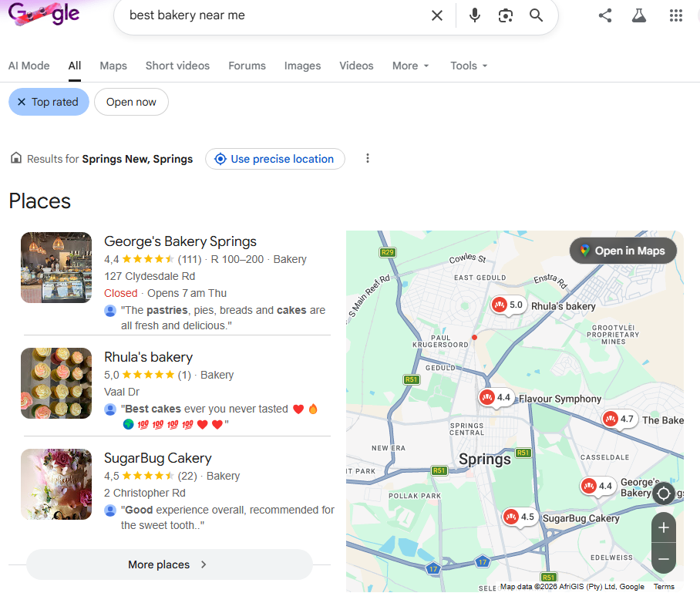Viewport: 700px width, 593px height.
Task: Click SugarBug Cakery reviewer avatar icon
Action: (110, 510)
